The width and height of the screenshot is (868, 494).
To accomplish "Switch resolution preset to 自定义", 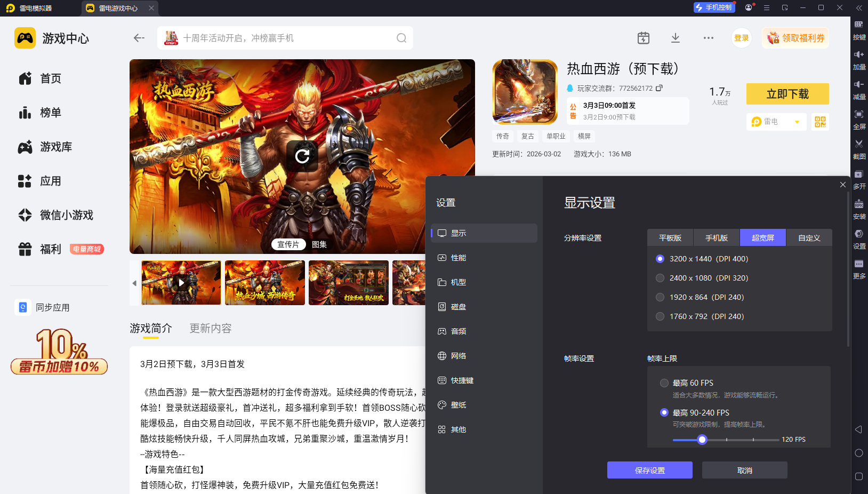I will tap(809, 238).
